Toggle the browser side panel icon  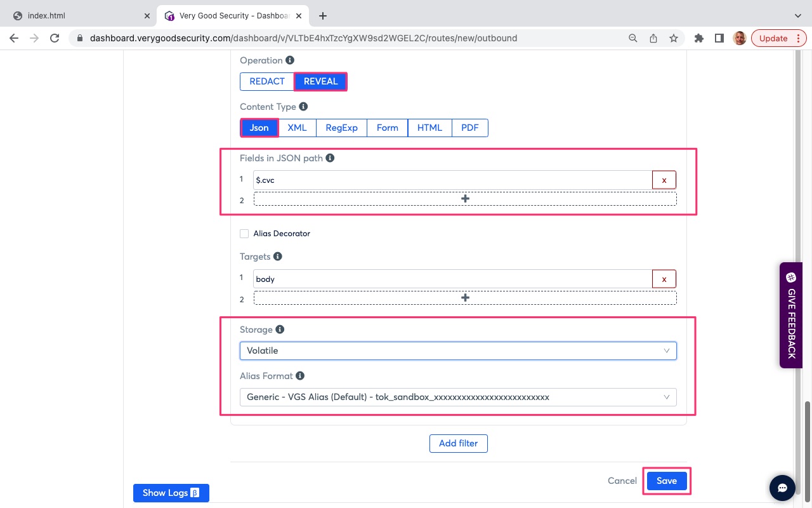[x=719, y=38]
